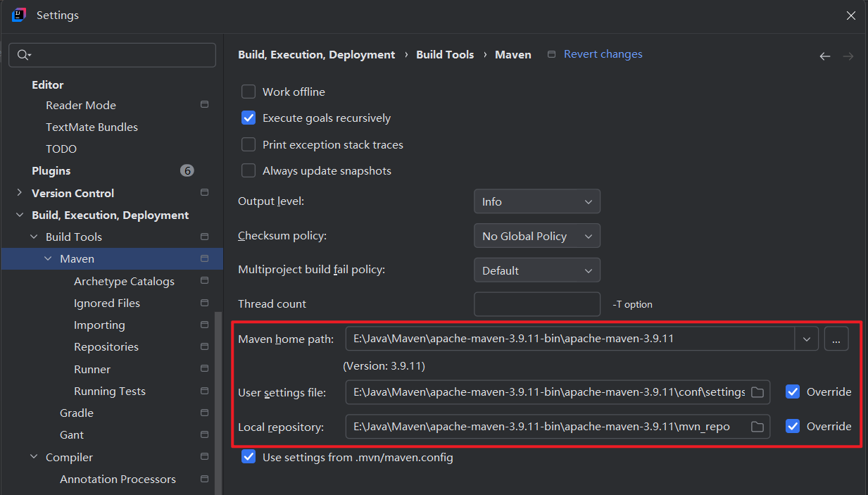Click the Local repository path field
The width and height of the screenshot is (868, 495).
(558, 426)
